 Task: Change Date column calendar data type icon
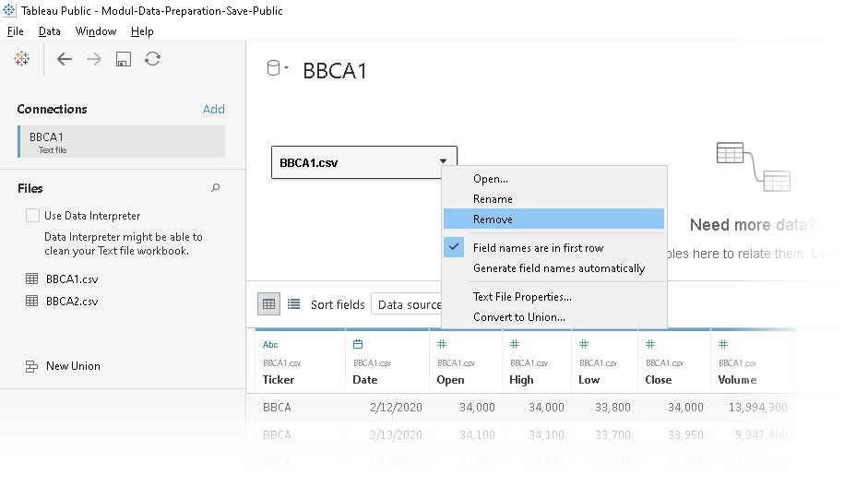pos(358,344)
